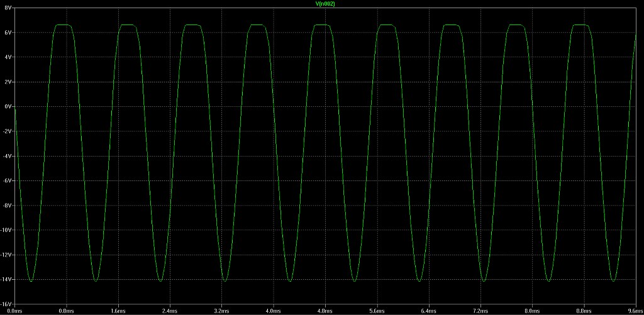Click the -4V vertical axis label
The width and height of the screenshot is (644, 315).
(8, 156)
